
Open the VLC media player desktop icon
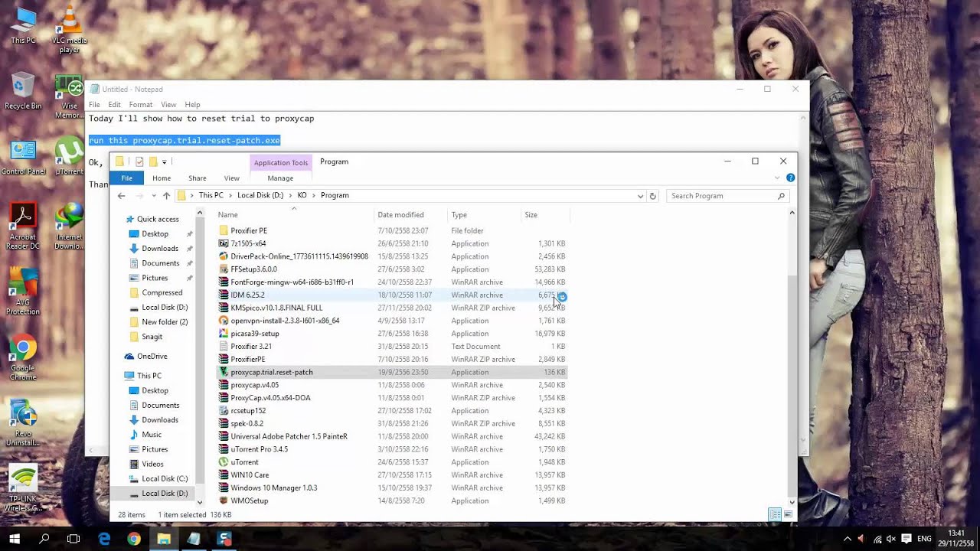coord(69,29)
